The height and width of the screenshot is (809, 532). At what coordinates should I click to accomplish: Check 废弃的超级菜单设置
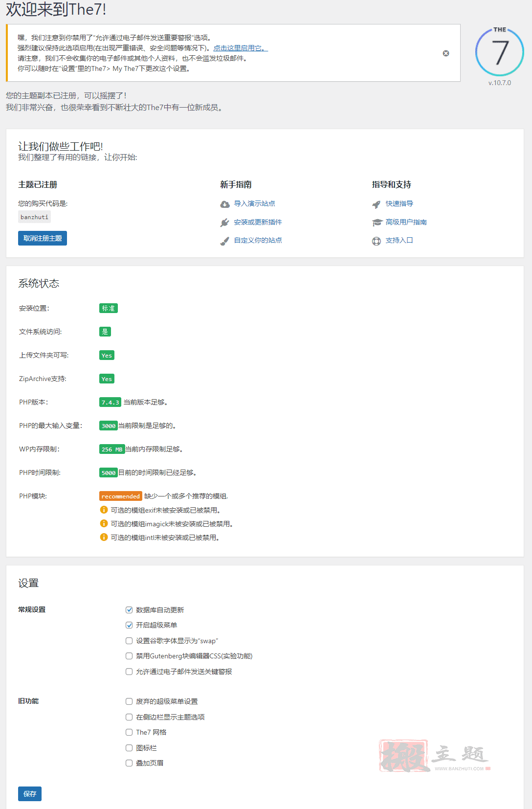pos(129,701)
